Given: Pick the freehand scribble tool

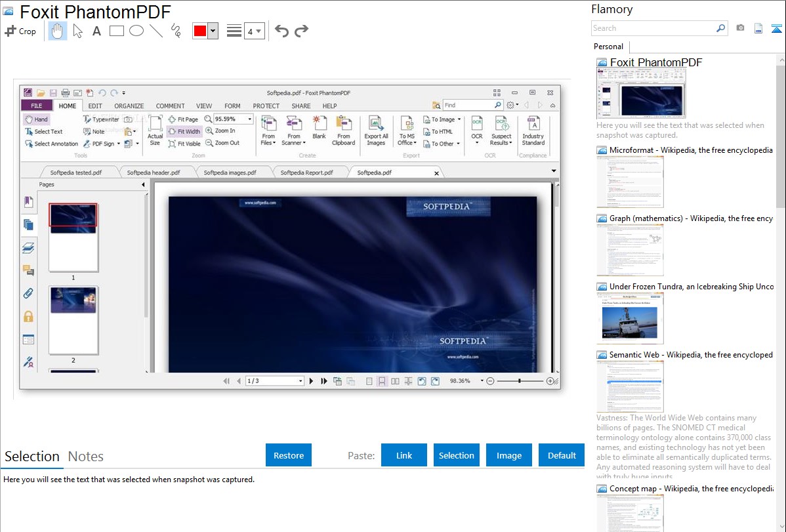Looking at the screenshot, I should coord(176,31).
